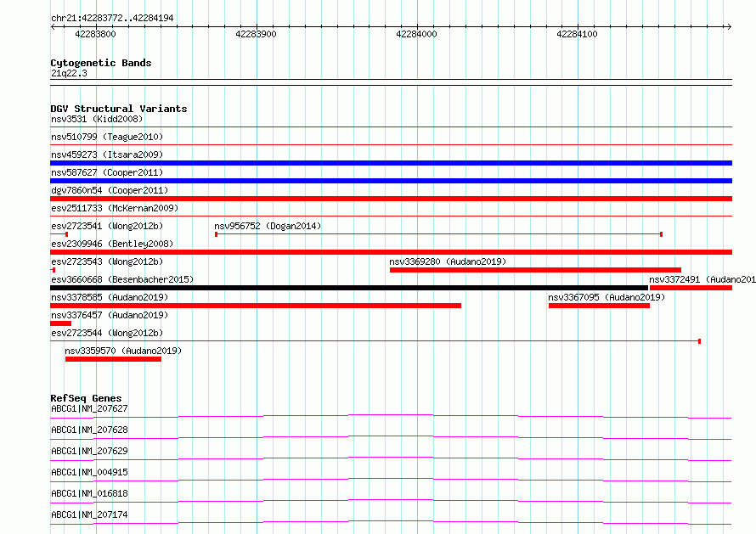Select nsv956752 (Dogan2014) label
This screenshot has height=534, width=756.
pos(268,226)
